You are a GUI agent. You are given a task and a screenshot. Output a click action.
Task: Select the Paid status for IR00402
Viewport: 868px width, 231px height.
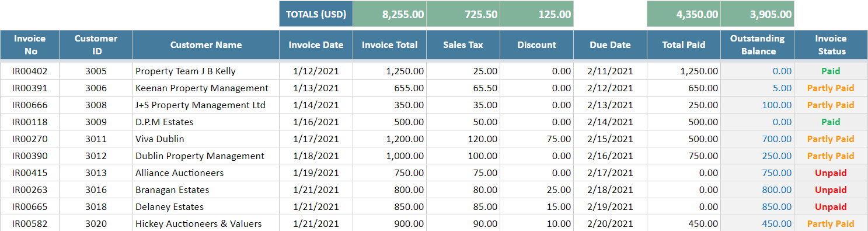click(x=831, y=71)
